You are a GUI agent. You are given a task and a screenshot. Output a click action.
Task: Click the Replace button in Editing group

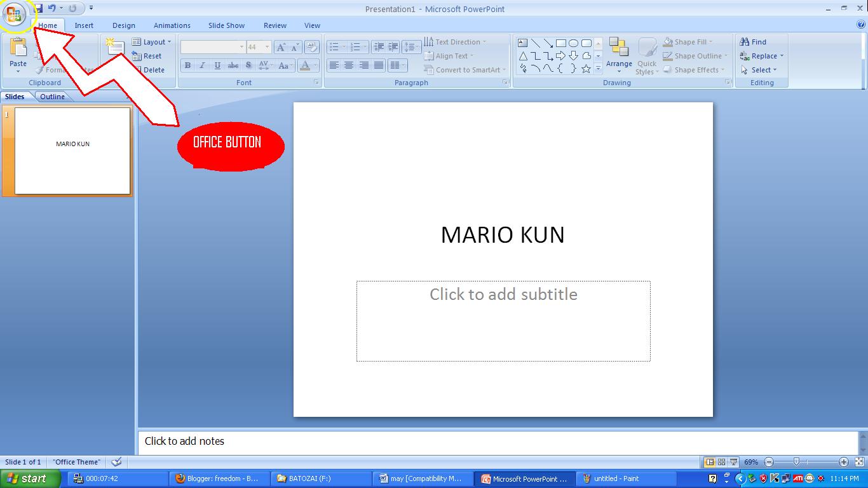(x=761, y=56)
